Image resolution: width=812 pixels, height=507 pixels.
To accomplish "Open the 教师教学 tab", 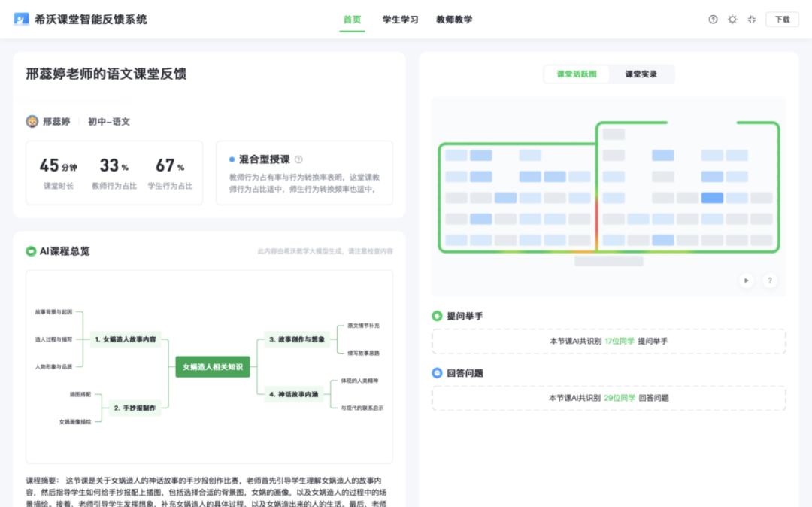I will click(454, 20).
